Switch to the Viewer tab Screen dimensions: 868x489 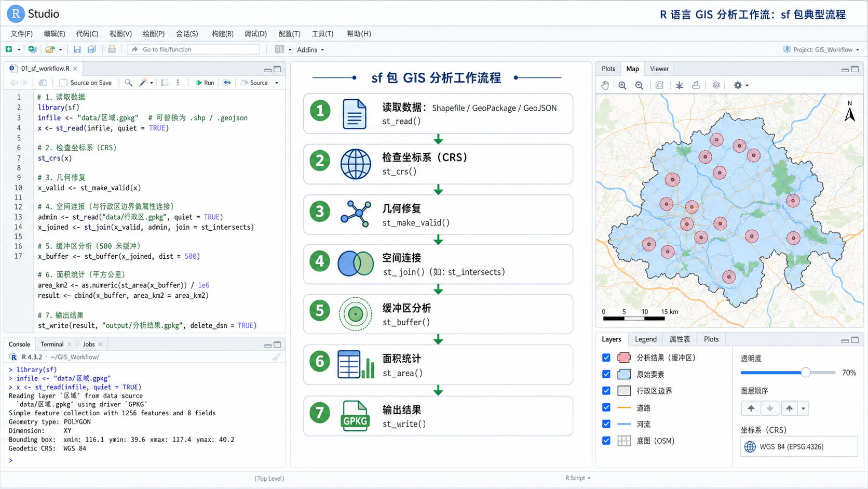[659, 69]
